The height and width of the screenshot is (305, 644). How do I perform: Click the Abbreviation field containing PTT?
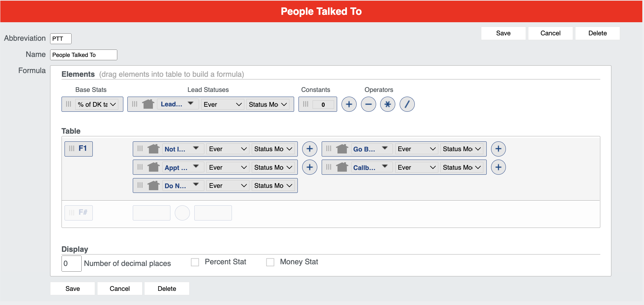click(61, 39)
